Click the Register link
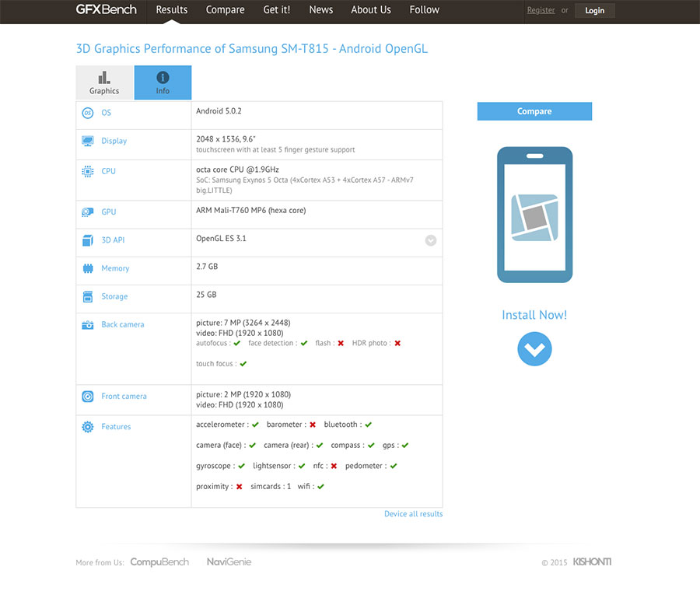The height and width of the screenshot is (598, 700). [541, 10]
